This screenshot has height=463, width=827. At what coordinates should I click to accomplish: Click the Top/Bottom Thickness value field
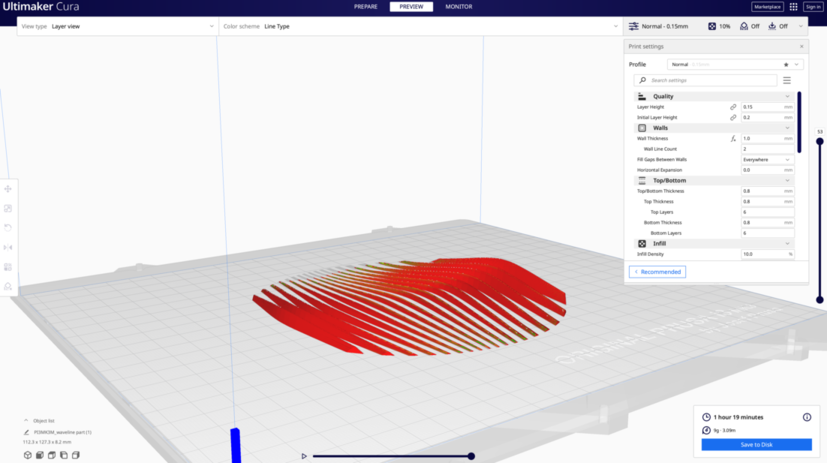(x=767, y=191)
